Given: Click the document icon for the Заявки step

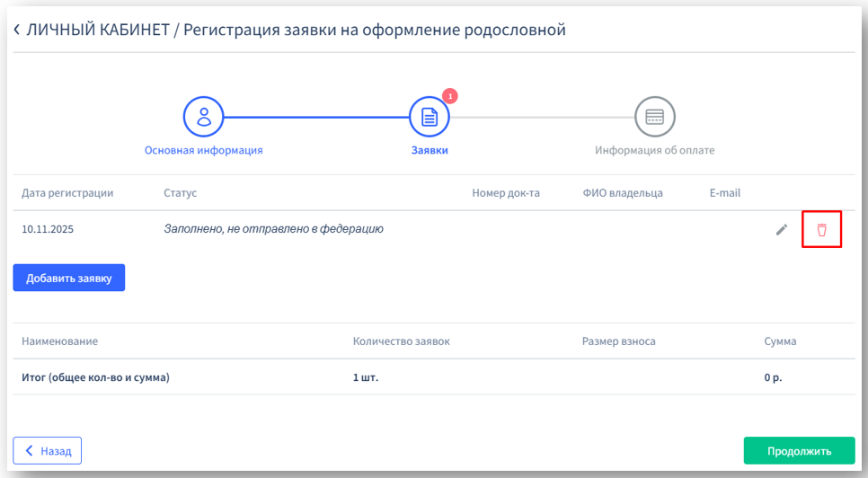Looking at the screenshot, I should 429,116.
